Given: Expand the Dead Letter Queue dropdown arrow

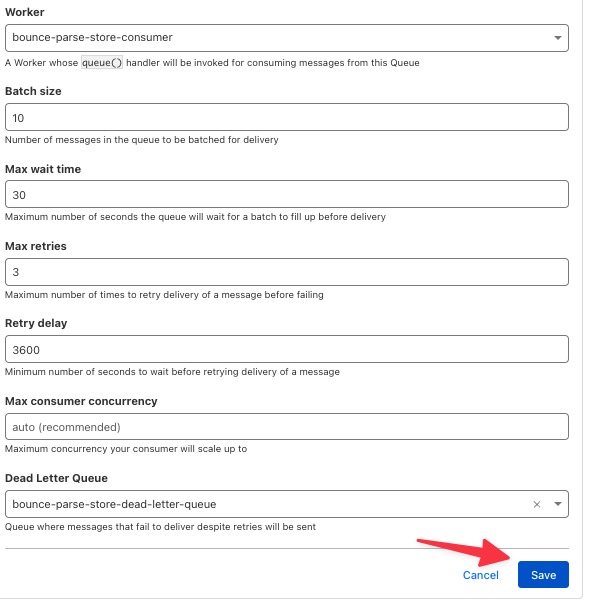Looking at the screenshot, I should 557,504.
